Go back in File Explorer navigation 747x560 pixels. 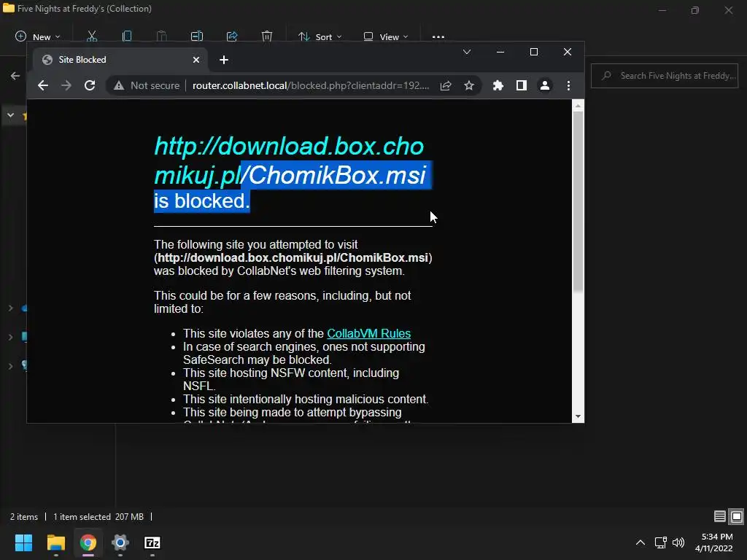click(15, 76)
